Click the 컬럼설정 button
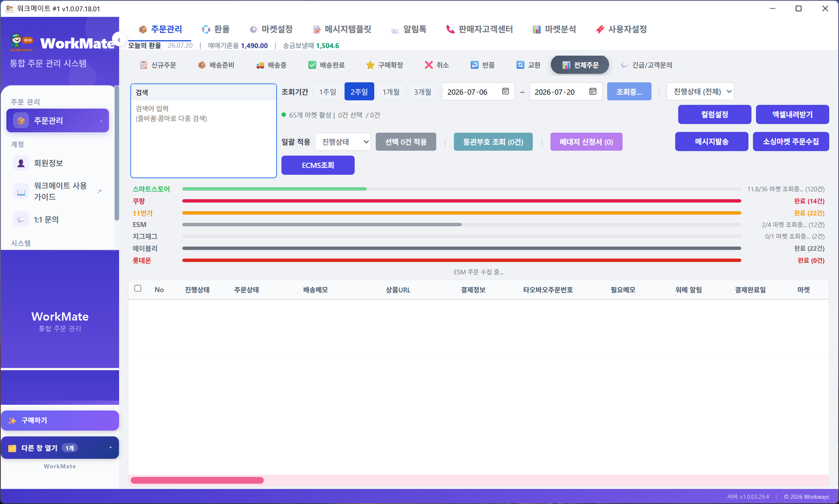Viewport: 839px width, 504px height. pos(715,114)
